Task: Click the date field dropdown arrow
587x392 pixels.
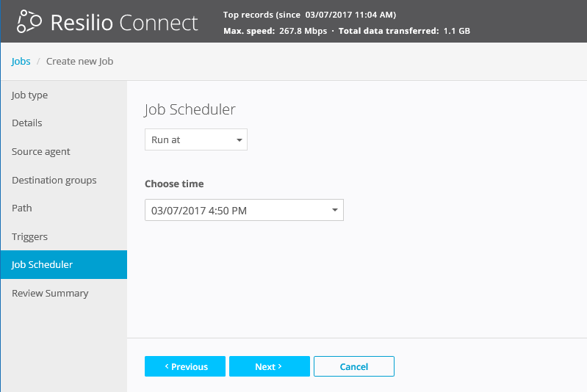Action: [x=334, y=211]
